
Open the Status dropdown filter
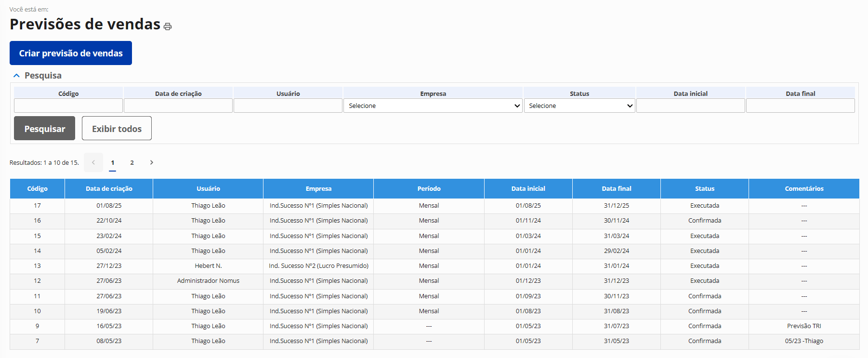tap(579, 106)
